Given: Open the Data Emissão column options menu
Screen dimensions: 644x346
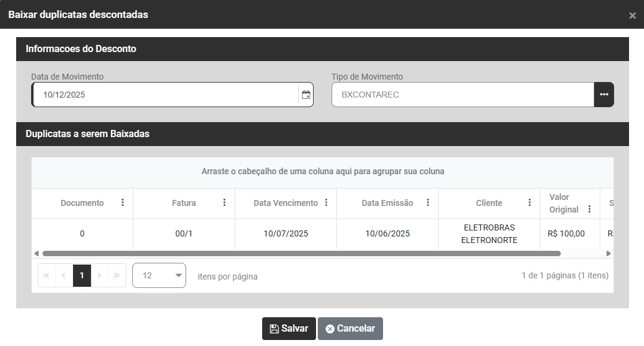Looking at the screenshot, I should (x=428, y=203).
